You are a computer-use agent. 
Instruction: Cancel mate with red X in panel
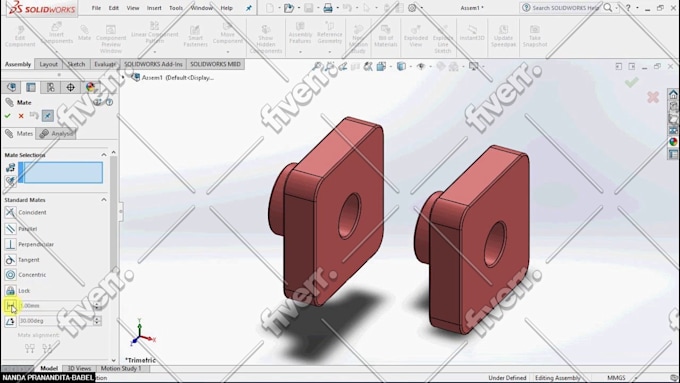tap(21, 116)
